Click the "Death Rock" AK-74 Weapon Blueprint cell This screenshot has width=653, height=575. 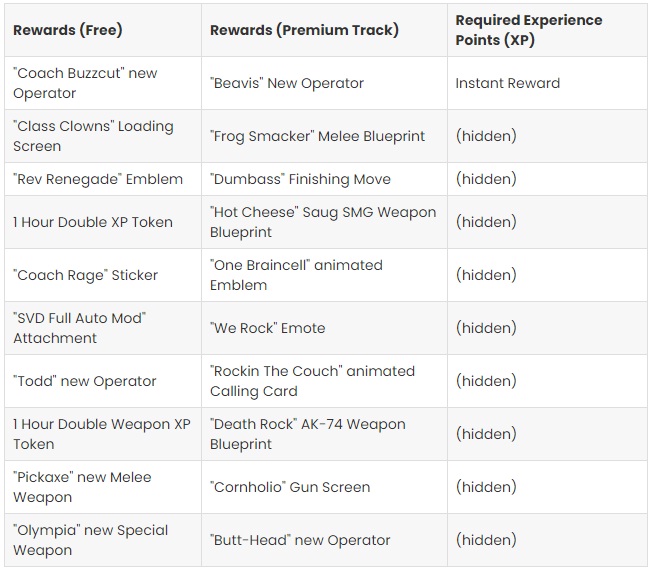coord(324,434)
